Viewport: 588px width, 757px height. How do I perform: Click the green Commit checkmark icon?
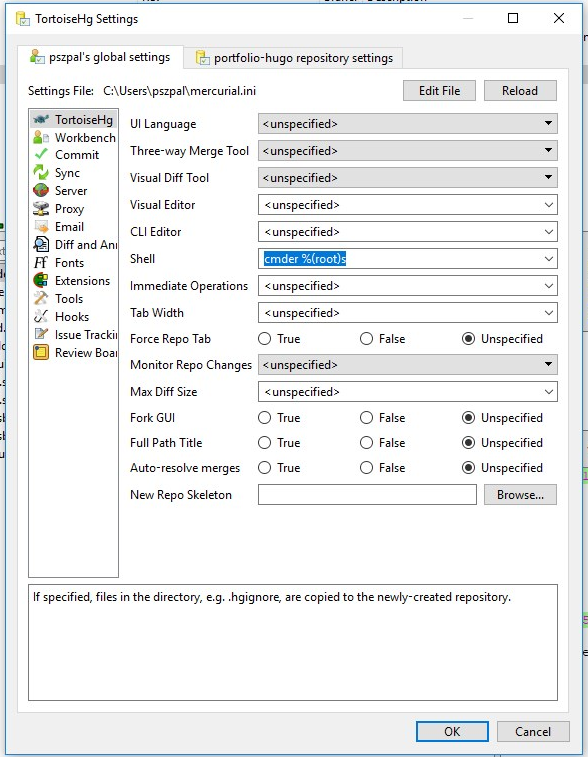pos(41,154)
